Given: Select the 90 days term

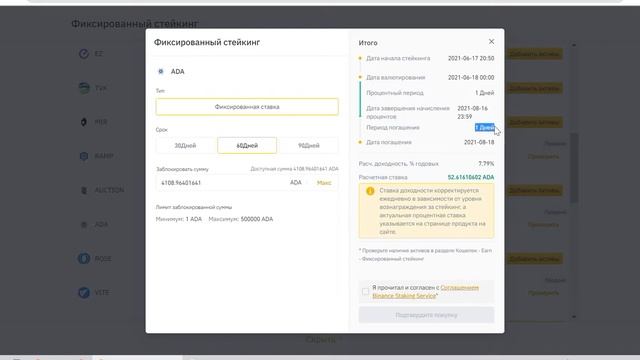Looking at the screenshot, I should point(309,145).
